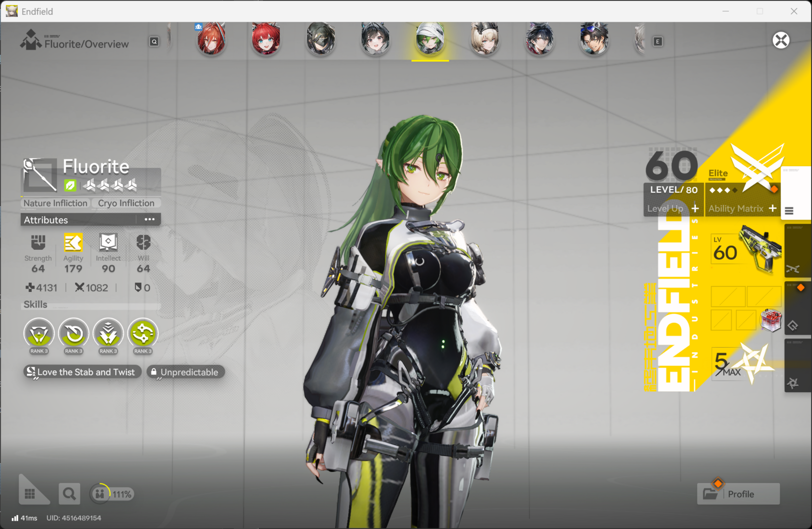Click the E next-character key icon

[658, 42]
